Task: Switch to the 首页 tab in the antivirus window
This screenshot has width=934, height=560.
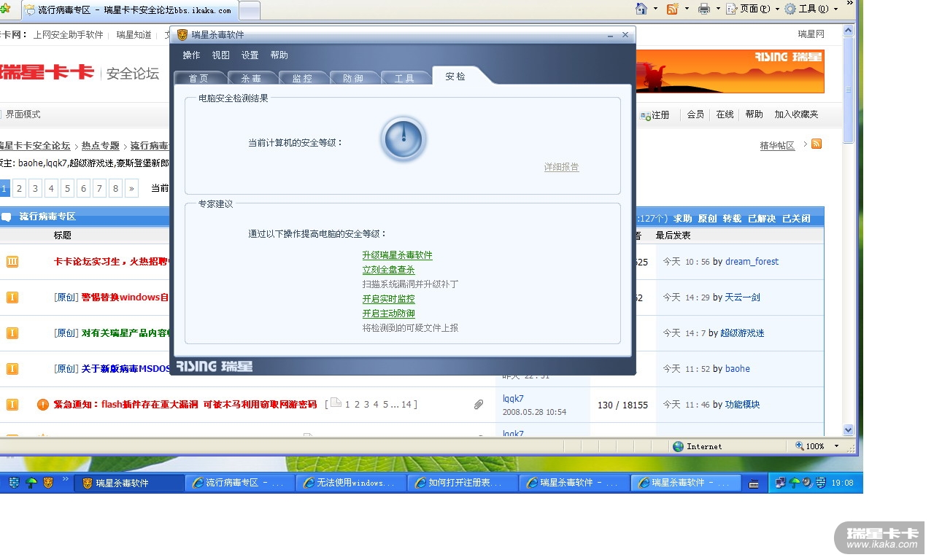Action: click(x=198, y=78)
